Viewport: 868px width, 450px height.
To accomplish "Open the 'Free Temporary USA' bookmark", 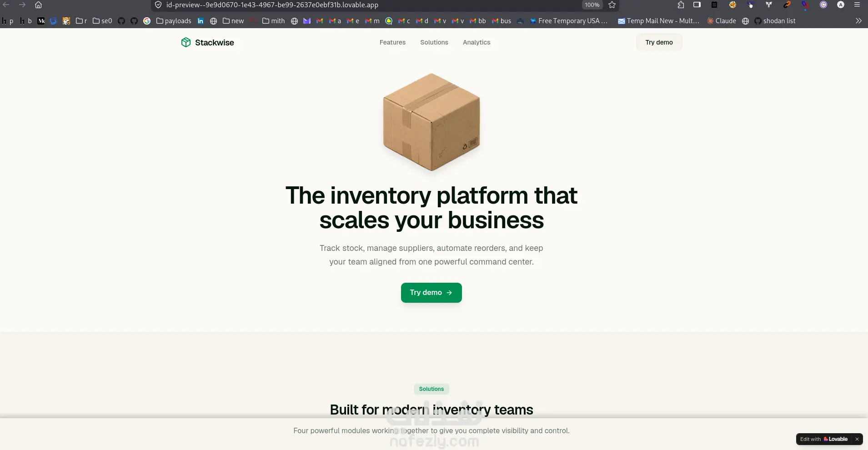I will (x=568, y=21).
